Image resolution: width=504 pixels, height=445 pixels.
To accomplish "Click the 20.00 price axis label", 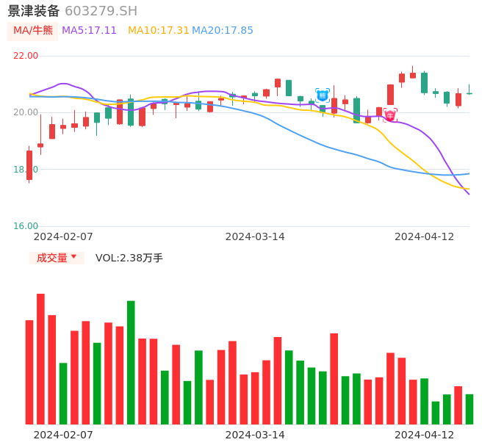I will pos(26,112).
